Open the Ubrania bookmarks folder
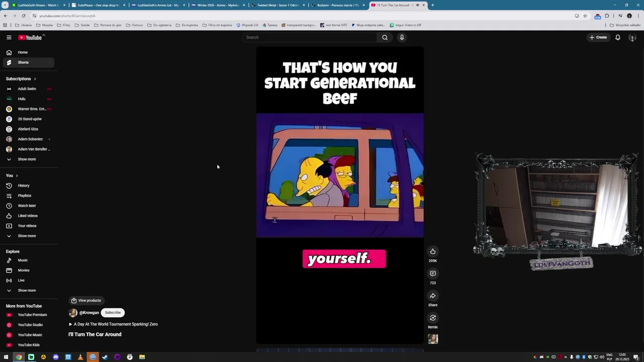This screenshot has height=362, width=644. pos(24,25)
